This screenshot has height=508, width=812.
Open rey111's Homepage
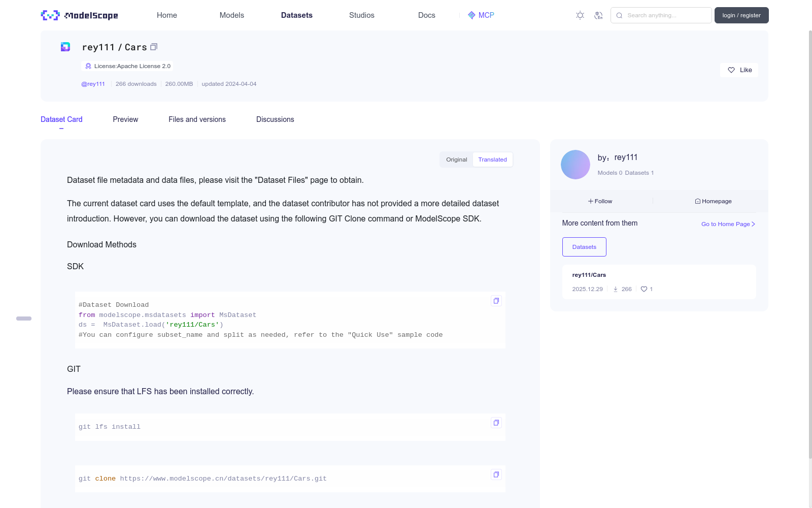pyautogui.click(x=713, y=201)
